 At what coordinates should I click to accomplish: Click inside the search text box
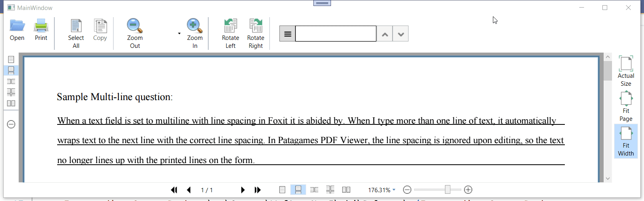[x=336, y=34]
